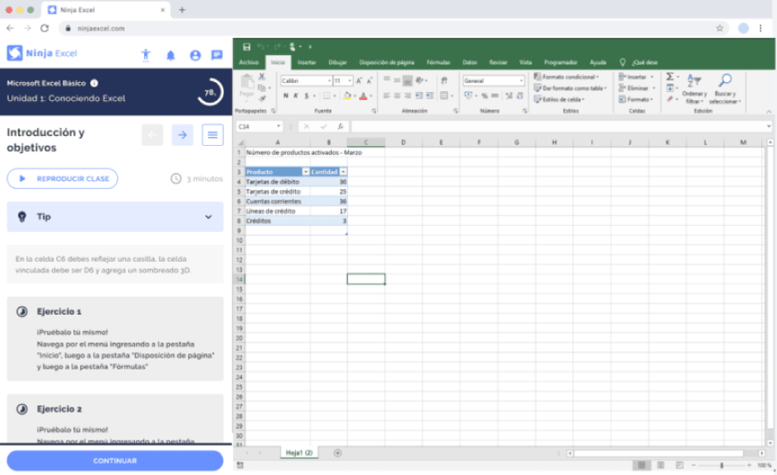Align cell text to the left
The height and width of the screenshot is (475, 777).
[387, 96]
